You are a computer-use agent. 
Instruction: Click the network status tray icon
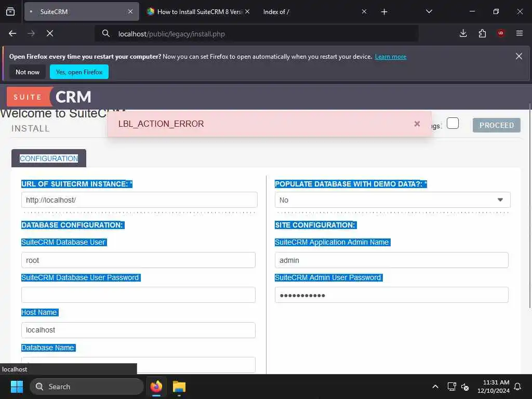click(451, 387)
